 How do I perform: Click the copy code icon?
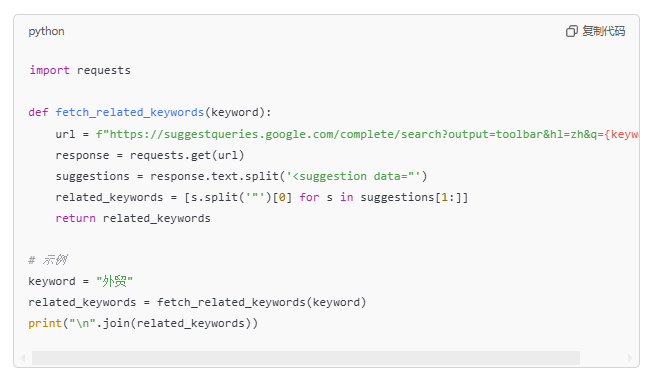pos(571,31)
